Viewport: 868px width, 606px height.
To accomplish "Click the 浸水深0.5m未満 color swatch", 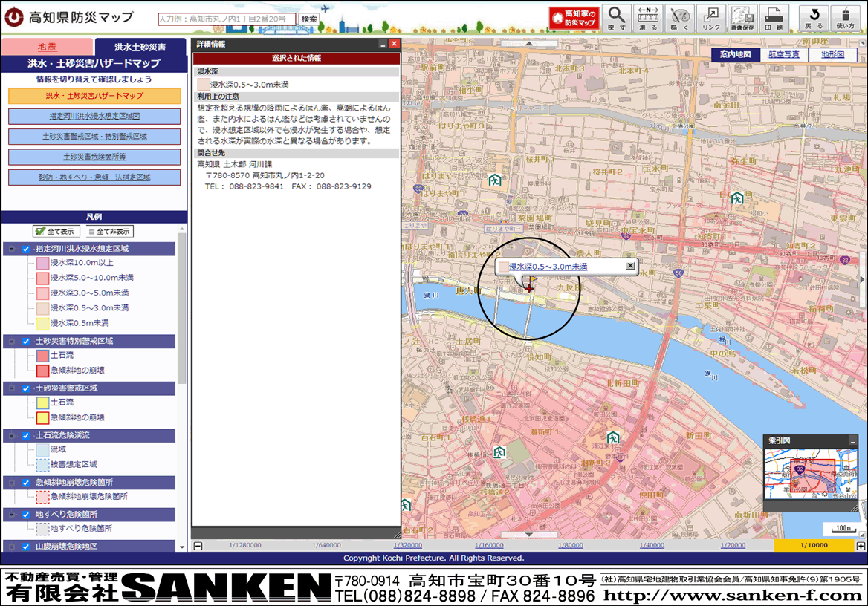I will tap(42, 323).
